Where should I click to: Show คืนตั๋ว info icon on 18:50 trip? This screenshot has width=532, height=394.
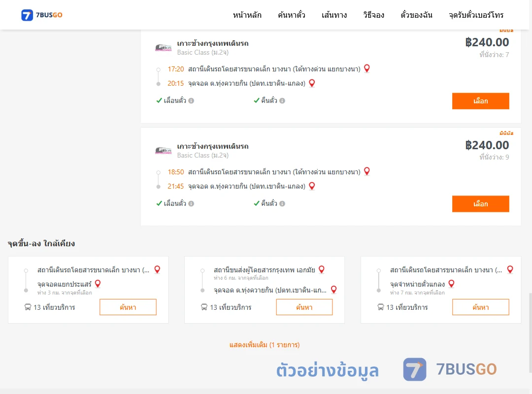[x=282, y=203]
